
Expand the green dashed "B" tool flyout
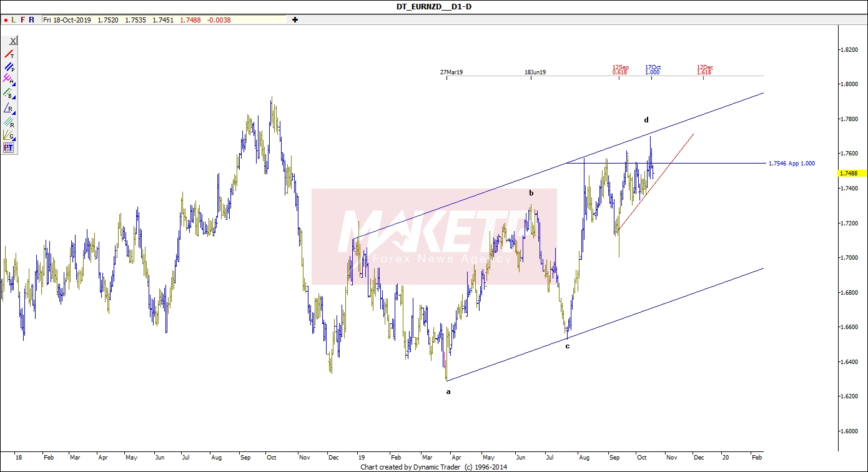(x=9, y=94)
